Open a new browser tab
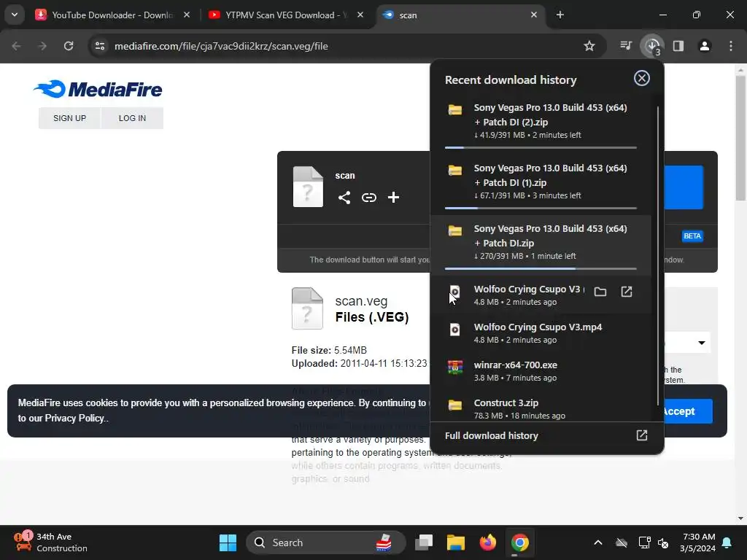 (x=560, y=15)
